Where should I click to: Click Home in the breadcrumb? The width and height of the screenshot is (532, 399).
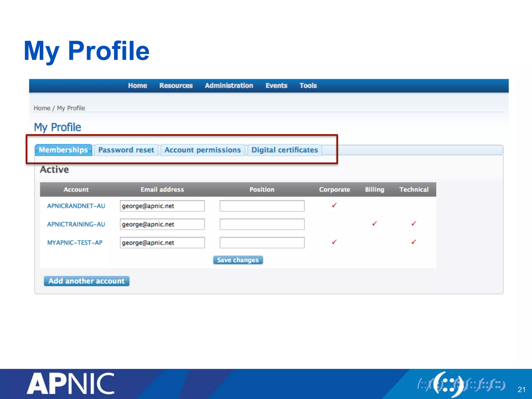[x=42, y=108]
